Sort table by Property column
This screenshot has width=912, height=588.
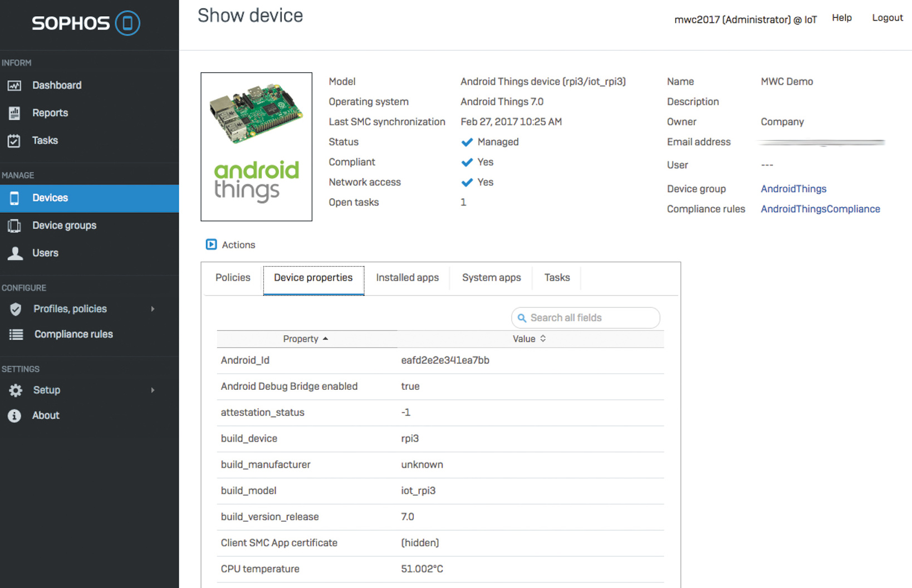click(x=306, y=339)
